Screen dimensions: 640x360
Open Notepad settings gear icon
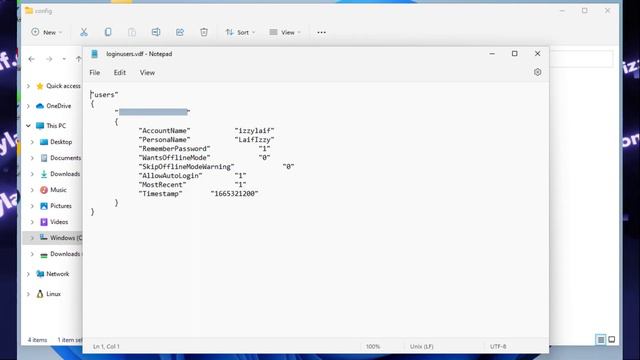tap(538, 72)
